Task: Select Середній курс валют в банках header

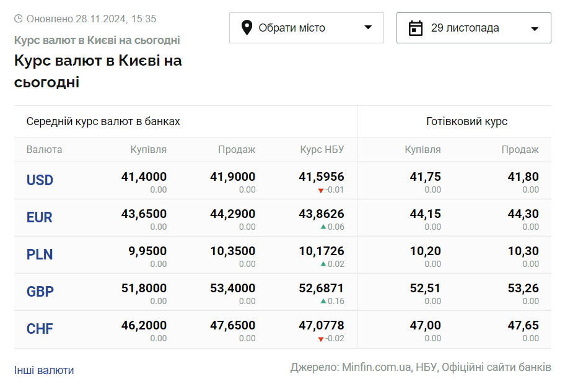Action: pos(103,121)
